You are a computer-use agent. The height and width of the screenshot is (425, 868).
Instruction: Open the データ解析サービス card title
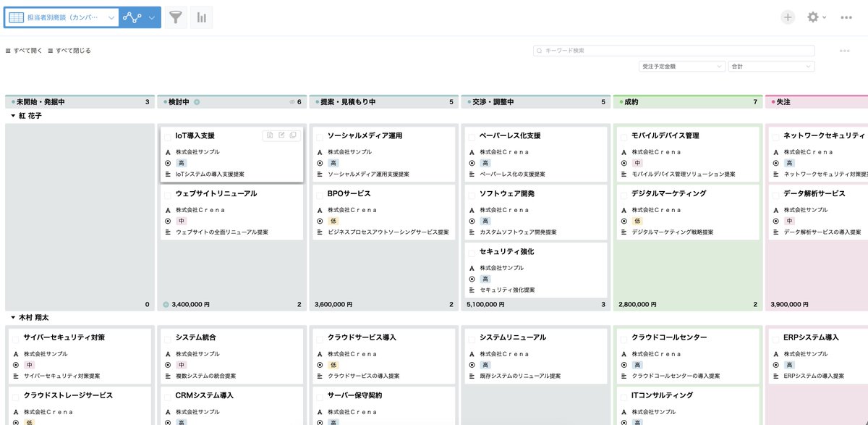[814, 194]
